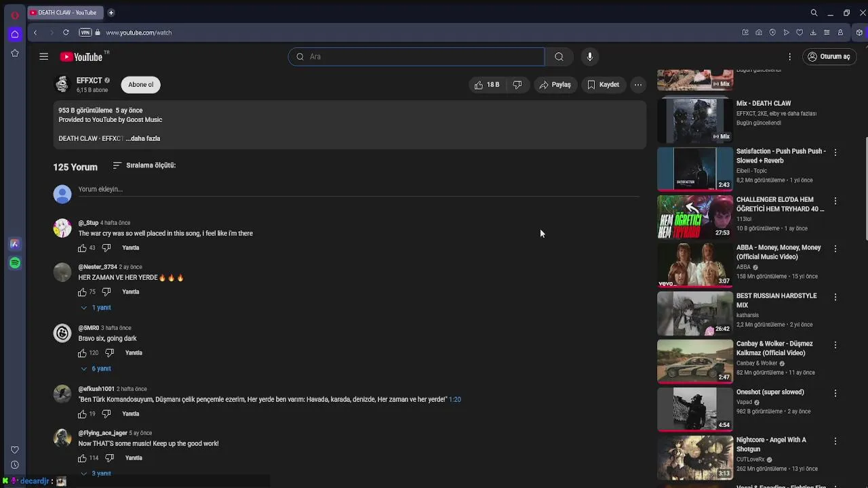Image resolution: width=868 pixels, height=488 pixels.
Task: Dislike the @5MR0 comment
Action: [110, 353]
